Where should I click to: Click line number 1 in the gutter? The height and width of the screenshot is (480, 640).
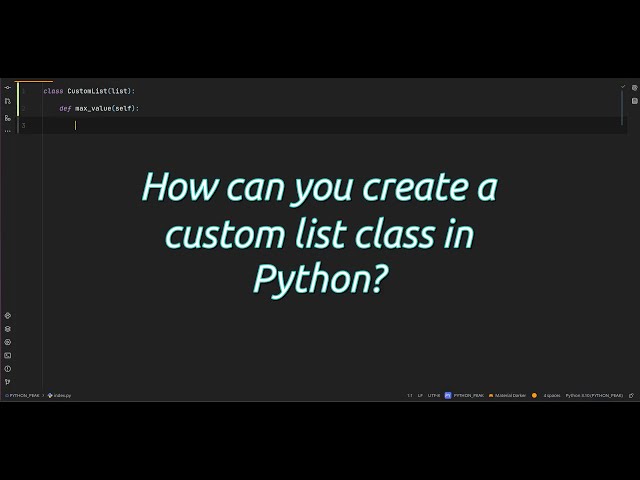pyautogui.click(x=23, y=91)
